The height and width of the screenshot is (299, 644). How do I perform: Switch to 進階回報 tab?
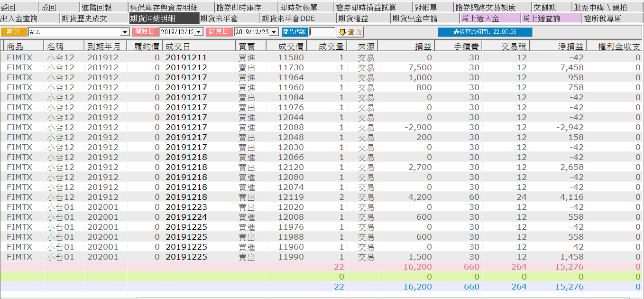(x=103, y=8)
